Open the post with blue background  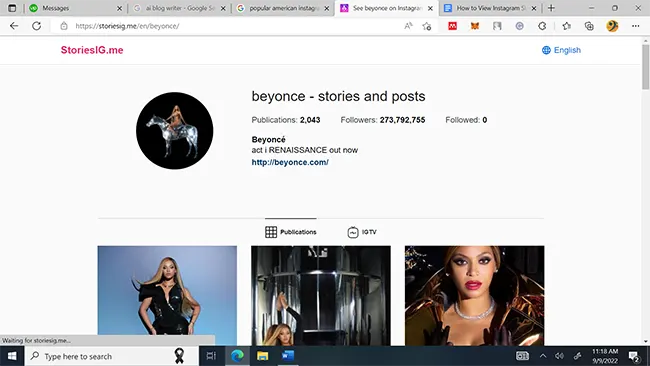[x=167, y=296]
